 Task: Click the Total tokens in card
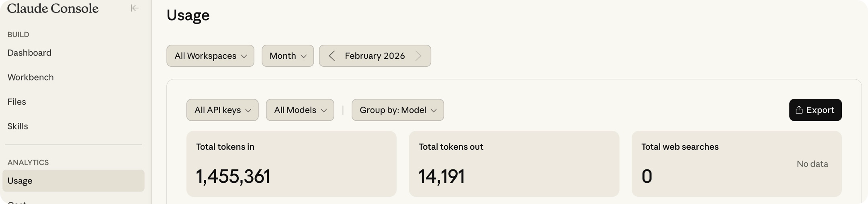(291, 163)
